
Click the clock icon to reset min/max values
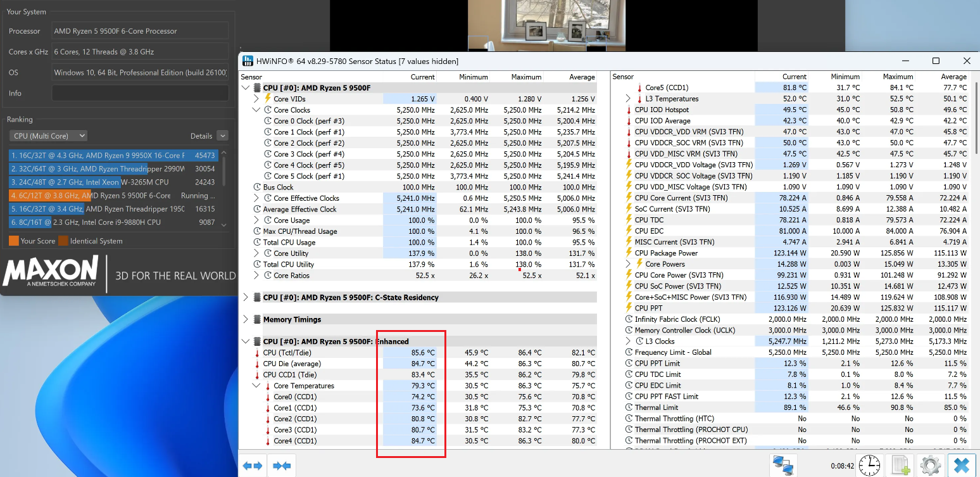[x=869, y=466]
